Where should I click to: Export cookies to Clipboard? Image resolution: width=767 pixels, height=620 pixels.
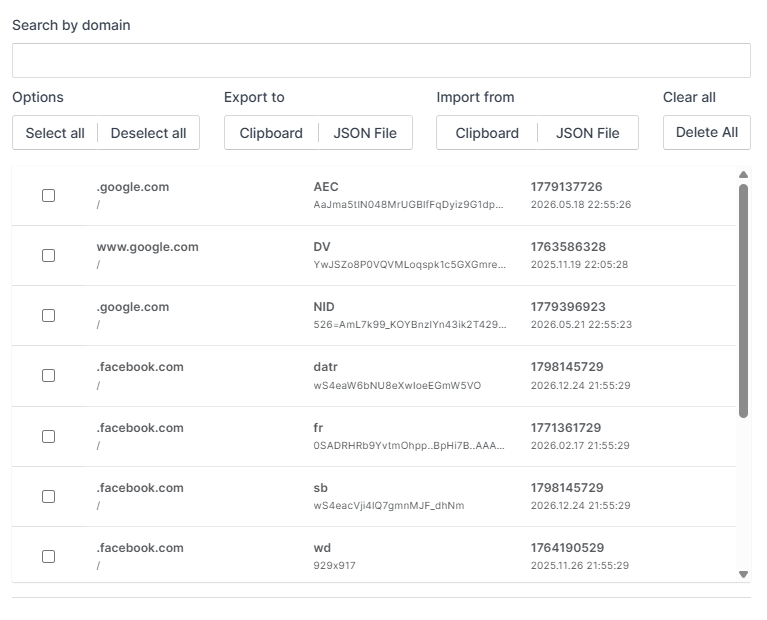(271, 133)
